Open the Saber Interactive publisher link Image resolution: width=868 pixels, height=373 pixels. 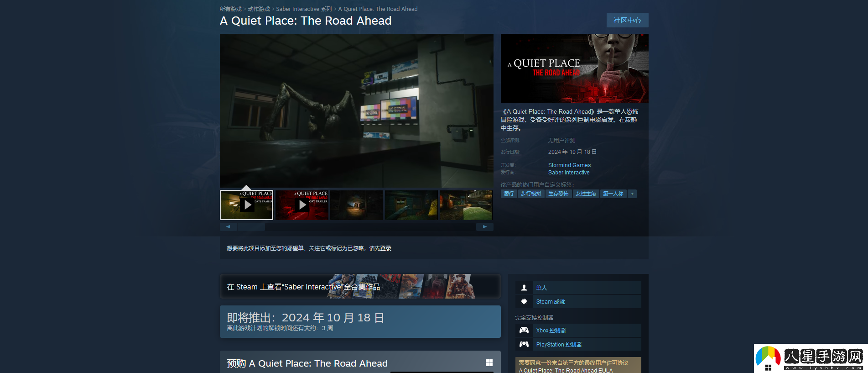pyautogui.click(x=569, y=173)
